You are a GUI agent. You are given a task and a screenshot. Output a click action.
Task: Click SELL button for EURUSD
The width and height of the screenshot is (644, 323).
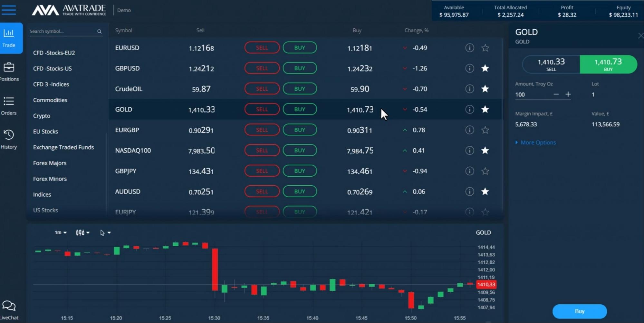[262, 48]
